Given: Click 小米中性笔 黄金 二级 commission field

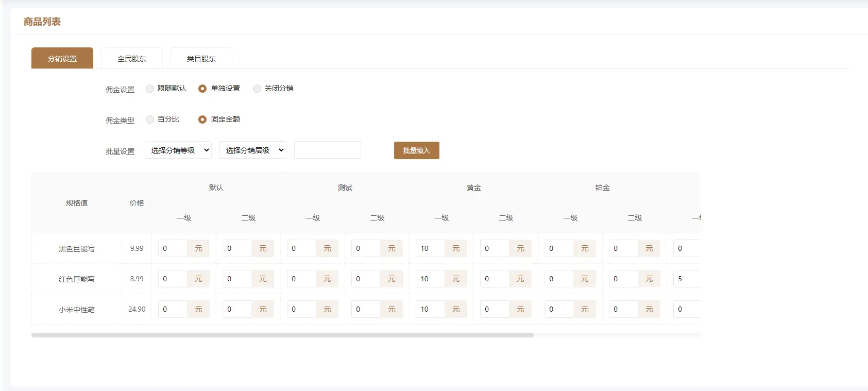Looking at the screenshot, I should (495, 309).
